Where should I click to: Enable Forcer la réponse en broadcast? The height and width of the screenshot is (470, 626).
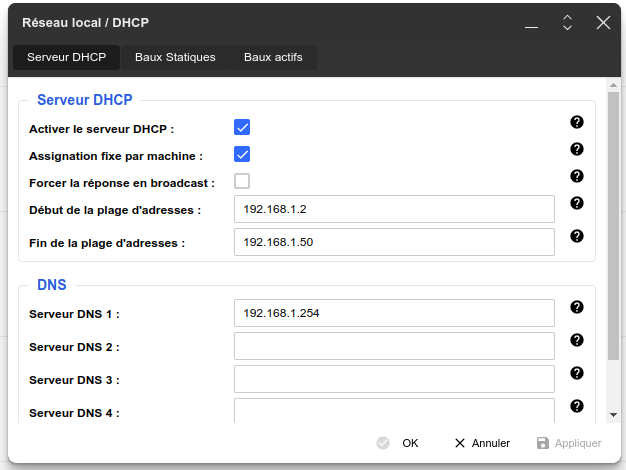[242, 181]
